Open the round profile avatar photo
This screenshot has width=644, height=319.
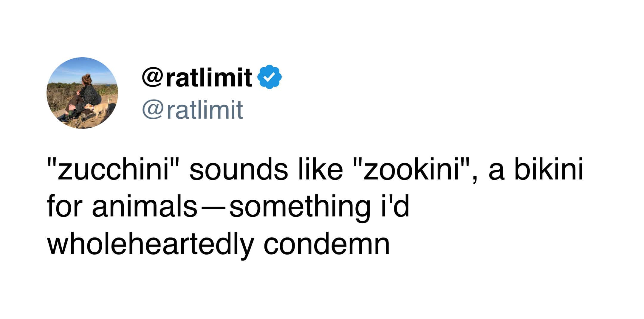tap(82, 93)
